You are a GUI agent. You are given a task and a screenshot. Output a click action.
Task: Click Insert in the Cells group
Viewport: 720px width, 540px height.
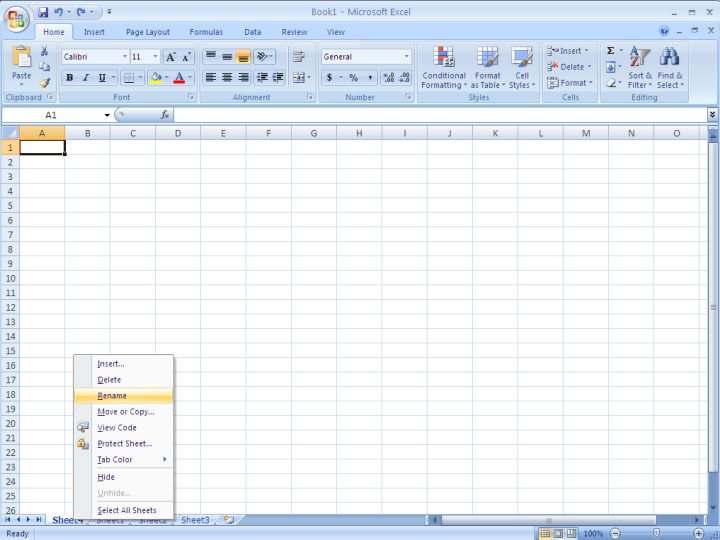tap(568, 51)
